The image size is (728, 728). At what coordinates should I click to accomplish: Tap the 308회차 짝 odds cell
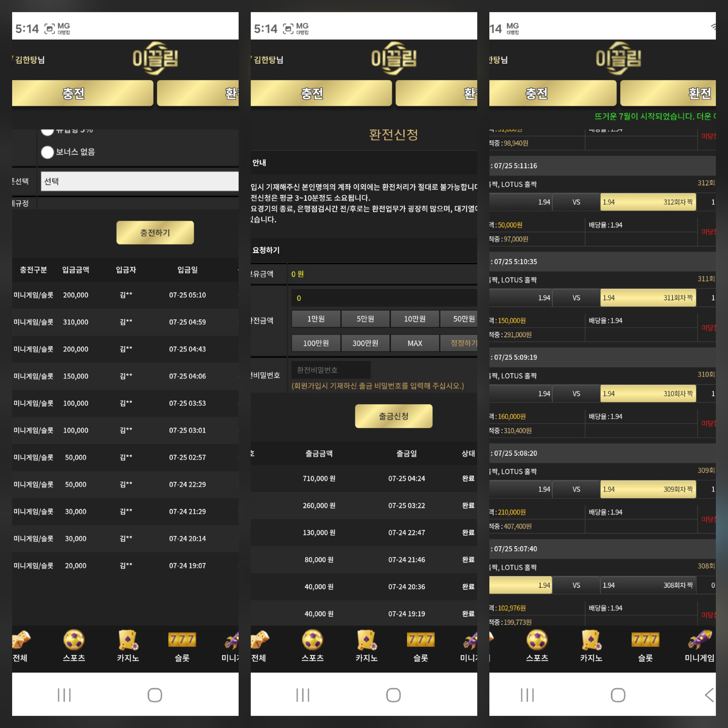pyautogui.click(x=648, y=585)
